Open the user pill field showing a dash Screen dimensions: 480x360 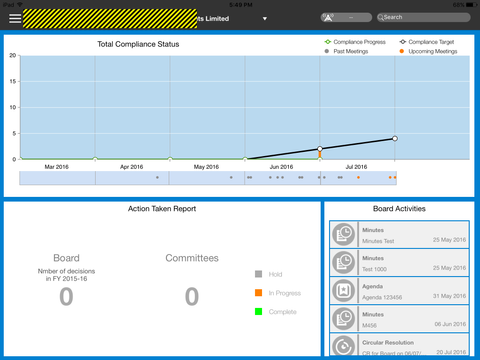(x=346, y=17)
